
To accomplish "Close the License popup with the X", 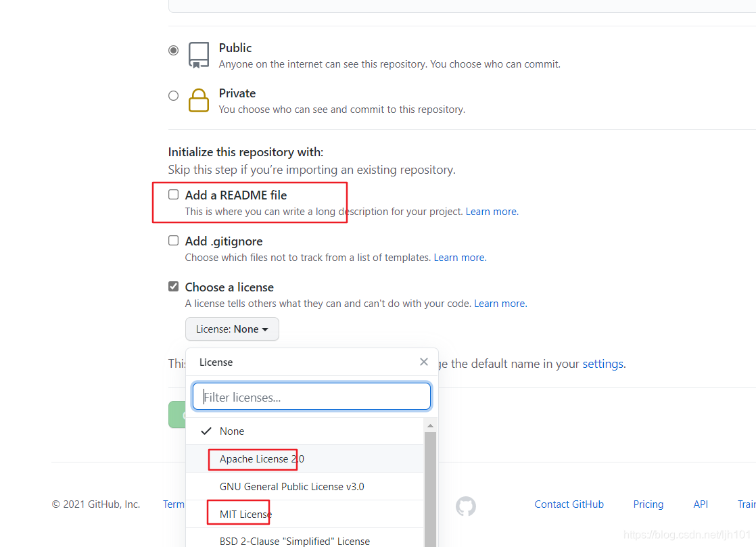I will point(424,362).
